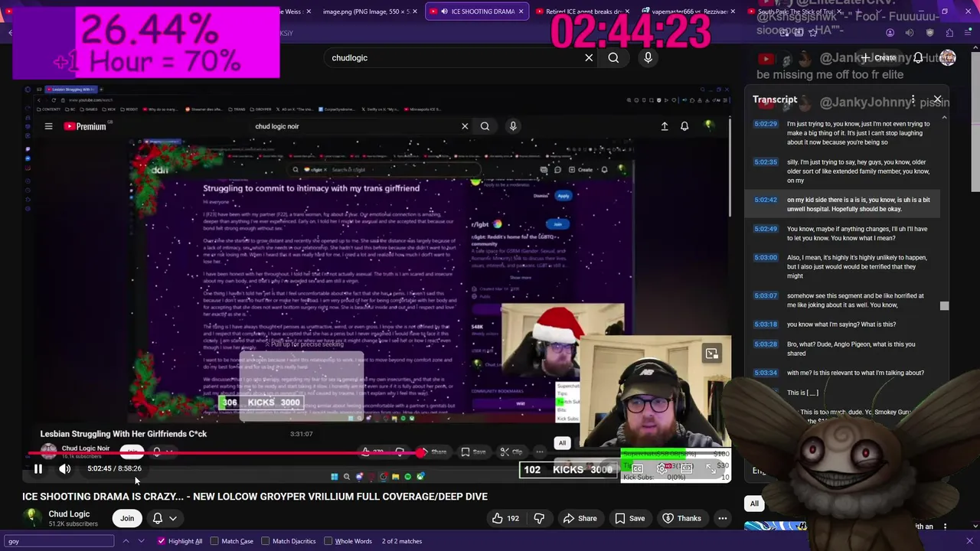Click the browser toolbar speaker icon
Screen dimensions: 980x551
coord(910,33)
